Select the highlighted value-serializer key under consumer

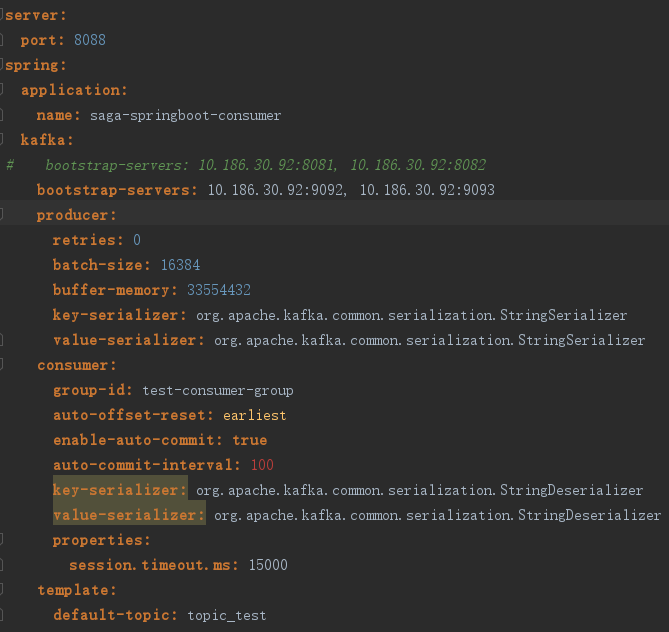pos(129,515)
